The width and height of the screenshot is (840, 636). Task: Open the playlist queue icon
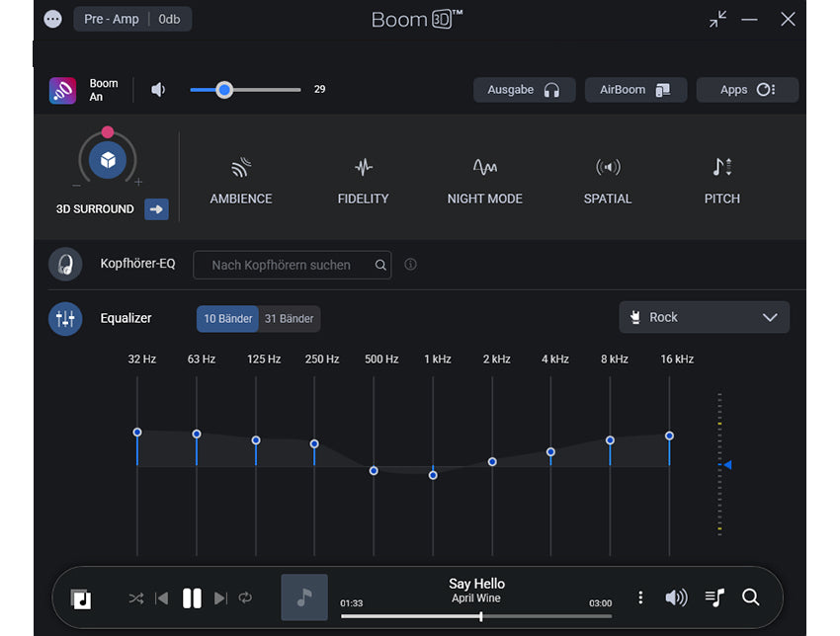pyautogui.click(x=714, y=597)
